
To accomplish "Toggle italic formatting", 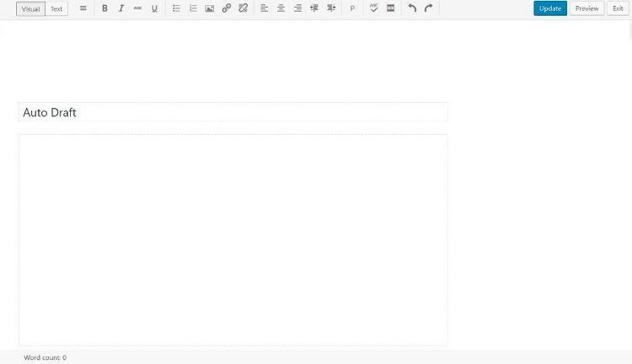I will click(121, 8).
